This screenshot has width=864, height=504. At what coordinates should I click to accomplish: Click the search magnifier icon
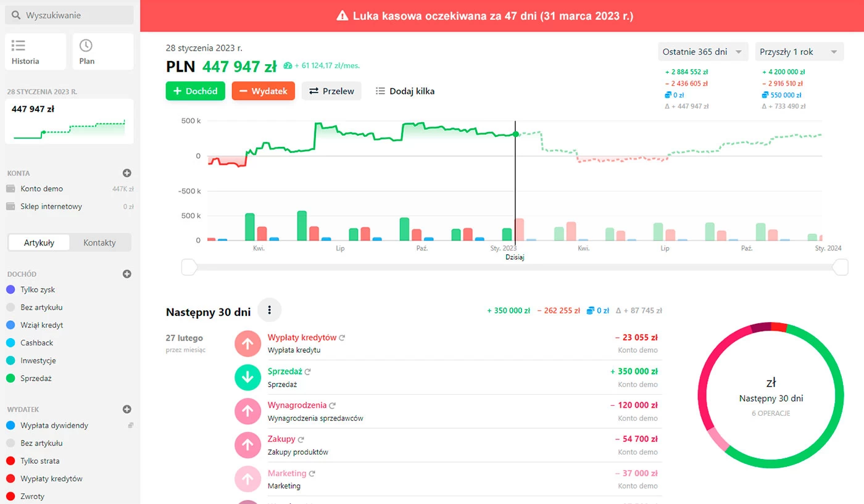coord(17,15)
